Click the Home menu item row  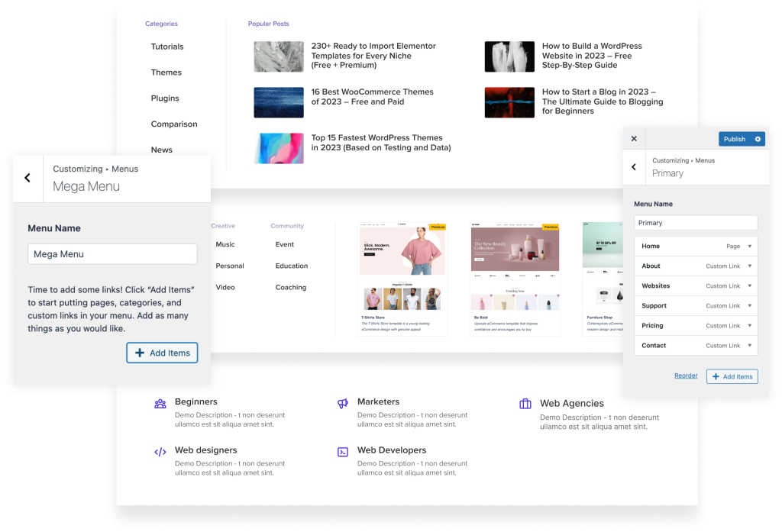click(x=696, y=247)
